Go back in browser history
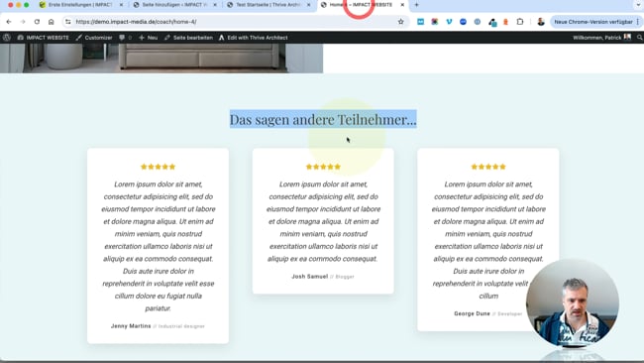The width and height of the screenshot is (644, 363). tap(9, 22)
